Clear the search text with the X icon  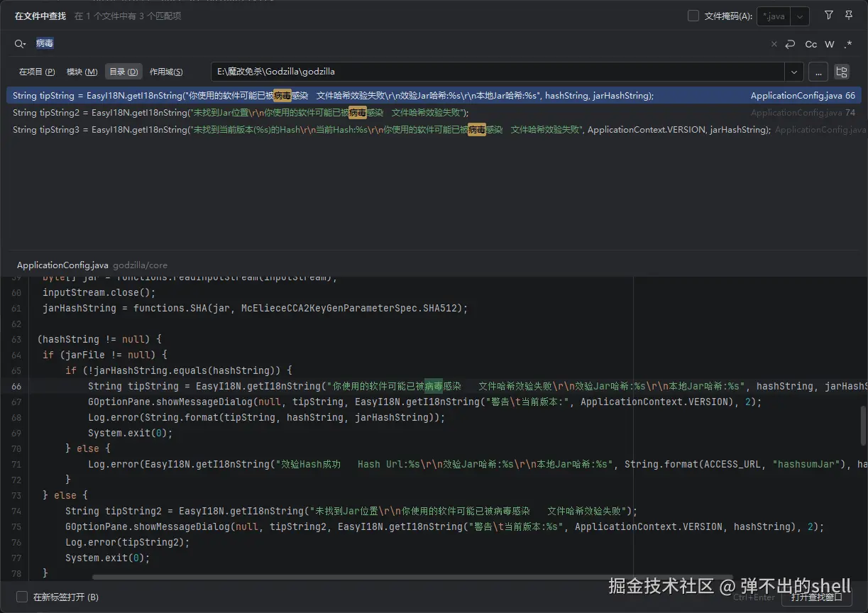click(x=774, y=44)
